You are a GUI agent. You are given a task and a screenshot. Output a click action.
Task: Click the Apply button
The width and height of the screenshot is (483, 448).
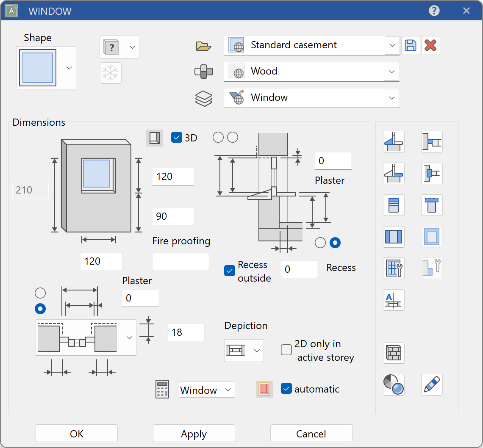point(194,434)
